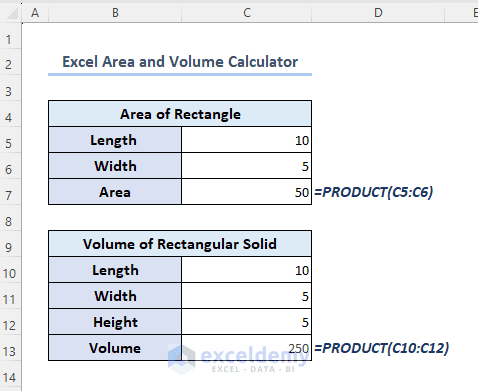Click the 'Width' label in row 6

115,166
